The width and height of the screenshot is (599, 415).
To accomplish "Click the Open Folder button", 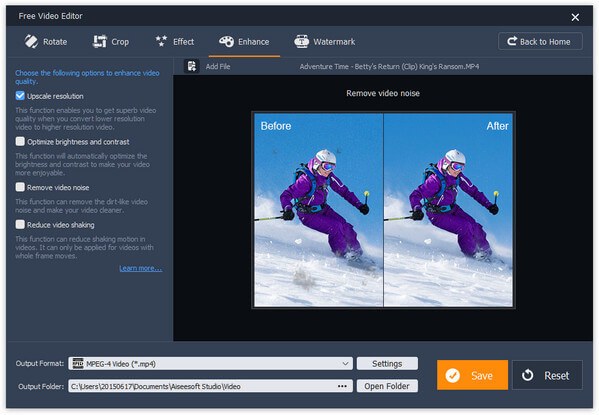I will coord(387,386).
